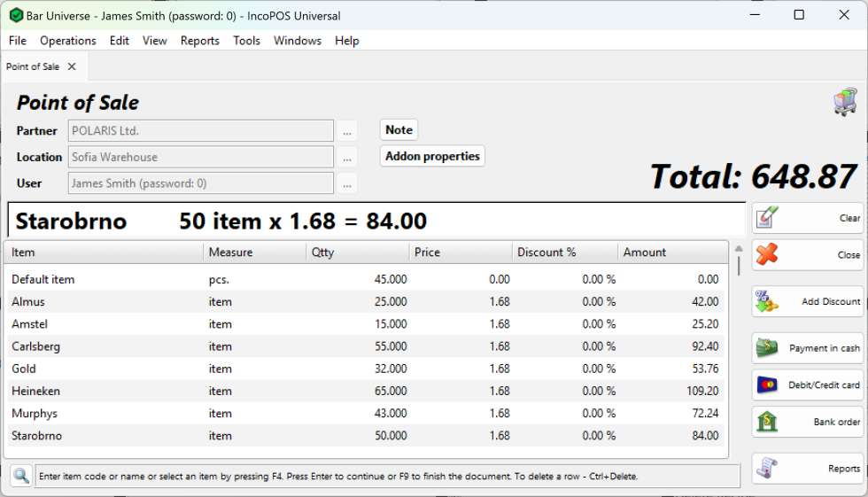This screenshot has width=868, height=497.
Task: Open the Partner browse ellipsis button
Action: pos(347,131)
